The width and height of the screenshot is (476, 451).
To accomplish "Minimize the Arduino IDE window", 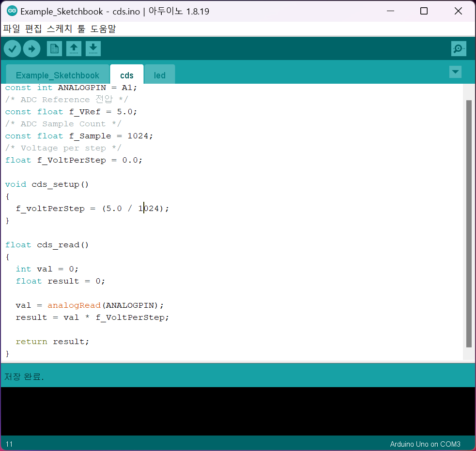I will point(390,11).
